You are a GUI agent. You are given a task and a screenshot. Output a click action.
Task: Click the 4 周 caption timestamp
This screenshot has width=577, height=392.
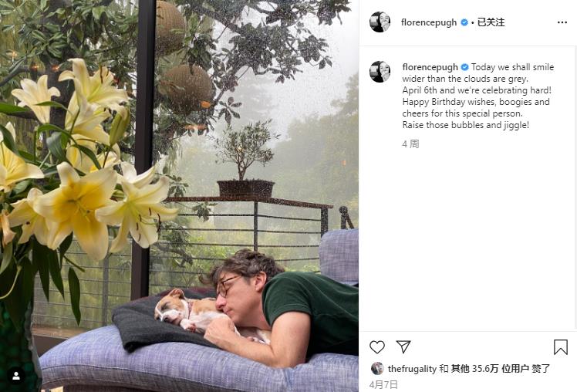coord(410,144)
